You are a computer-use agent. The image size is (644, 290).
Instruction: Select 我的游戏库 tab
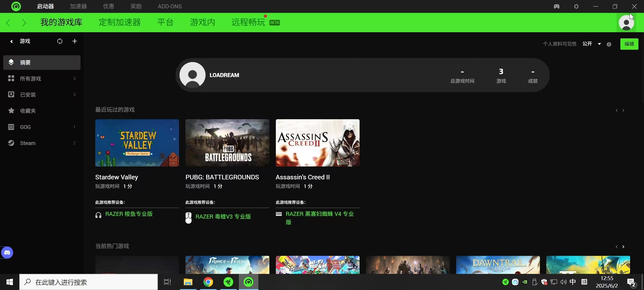point(61,22)
